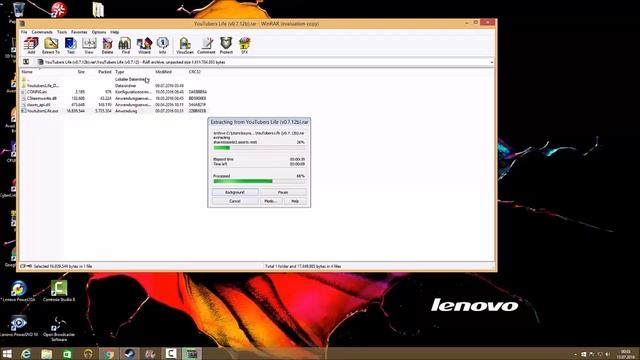Click the Camtasia Studio 8 desktop shortcut
The image size is (640, 360).
pos(59,291)
